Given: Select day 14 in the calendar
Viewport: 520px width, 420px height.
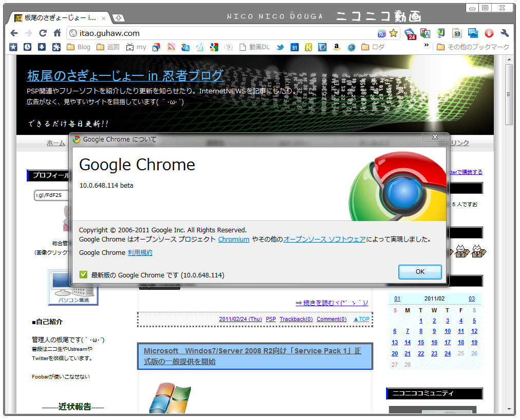Looking at the screenshot, I should coord(408,342).
